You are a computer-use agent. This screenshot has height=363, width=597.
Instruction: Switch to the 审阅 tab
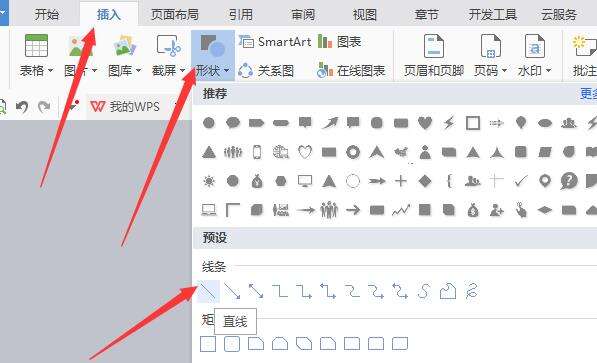tap(303, 14)
